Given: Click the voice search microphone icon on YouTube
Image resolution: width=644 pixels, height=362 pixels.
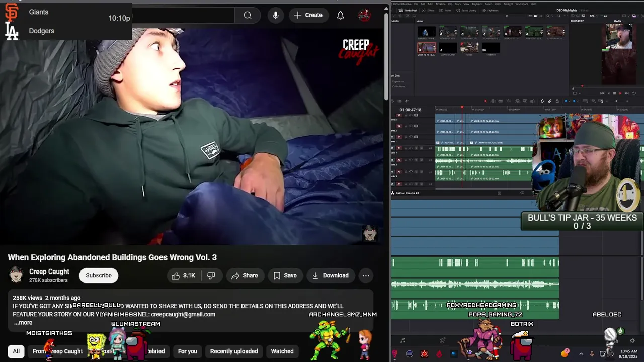Looking at the screenshot, I should point(276,15).
